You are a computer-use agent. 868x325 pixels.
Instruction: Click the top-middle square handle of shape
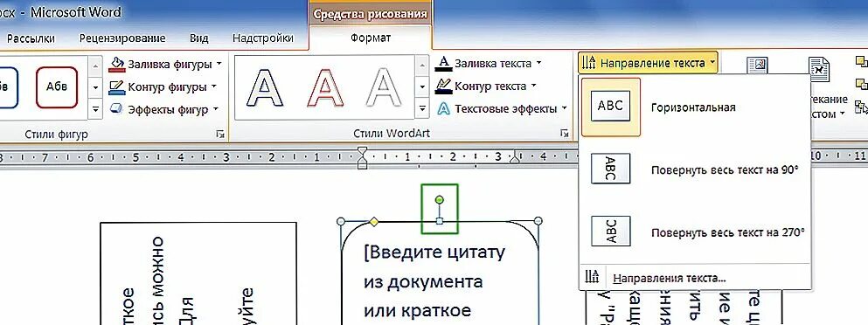pyautogui.click(x=440, y=221)
